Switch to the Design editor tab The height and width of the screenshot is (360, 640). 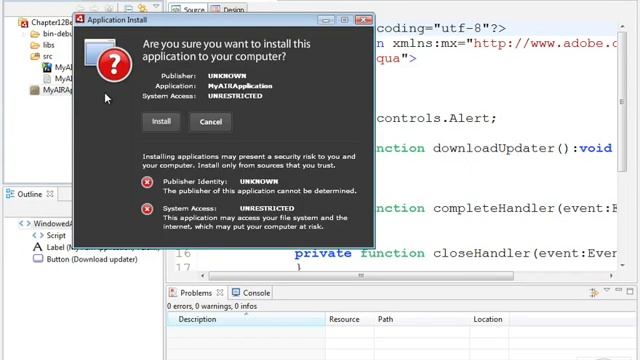pyautogui.click(x=228, y=9)
